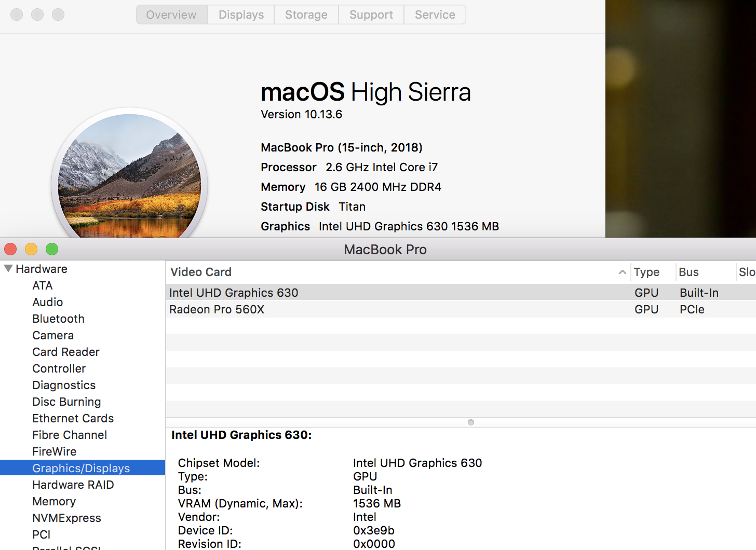
Task: Open the Storage tab
Action: [x=306, y=15]
